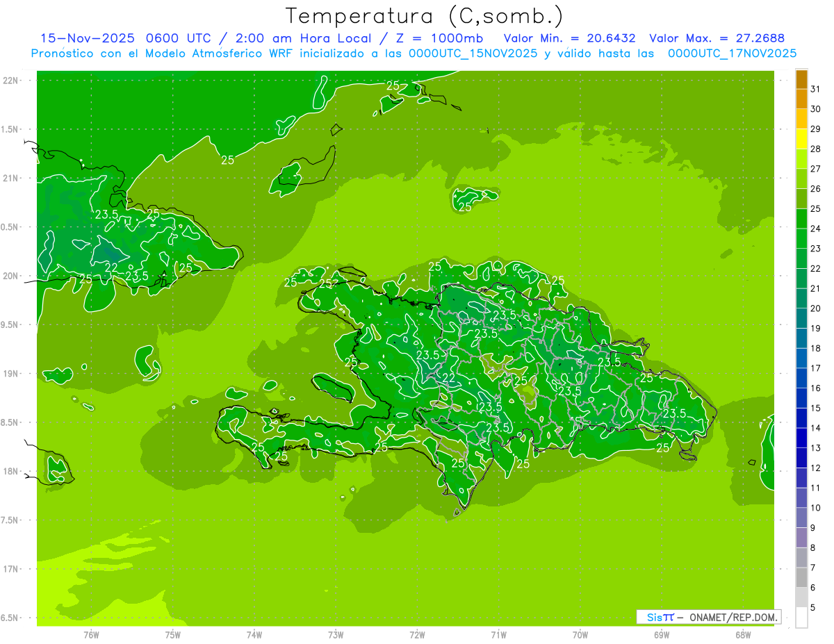Pick the purple legend swatch between 8 and 9
Image resolution: width=834 pixels, height=644 pixels.
pos(801,538)
